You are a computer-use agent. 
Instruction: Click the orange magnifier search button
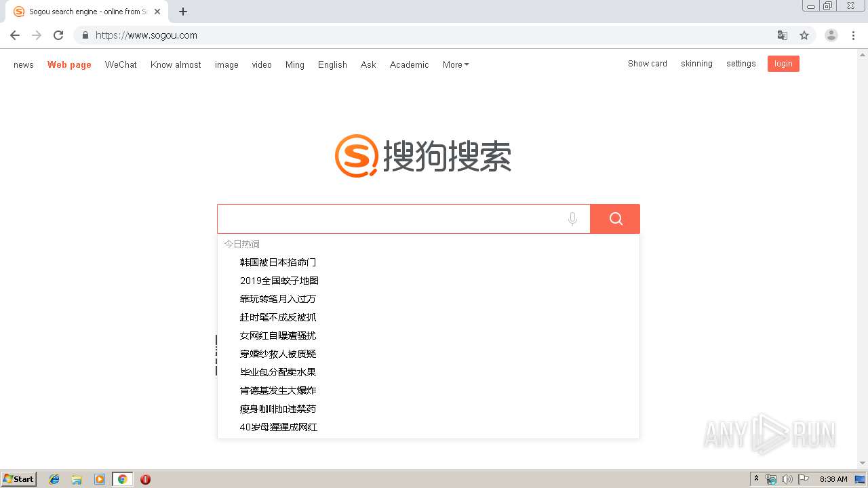pyautogui.click(x=615, y=219)
